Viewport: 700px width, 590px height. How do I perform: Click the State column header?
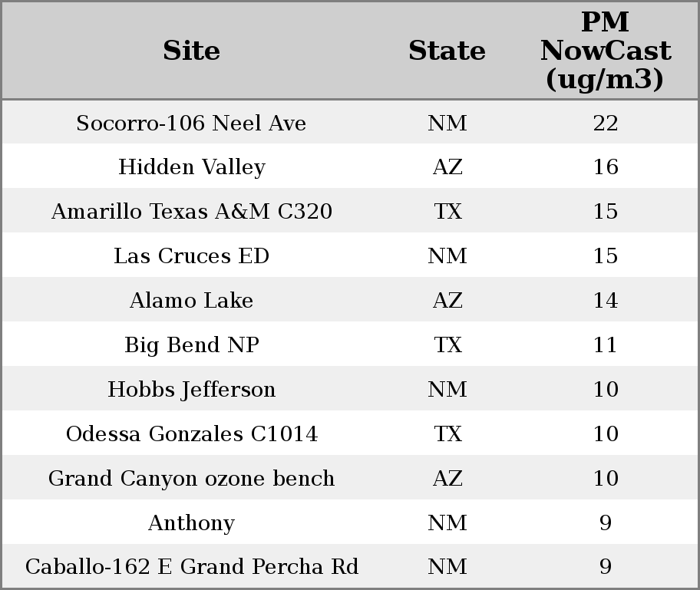447,51
